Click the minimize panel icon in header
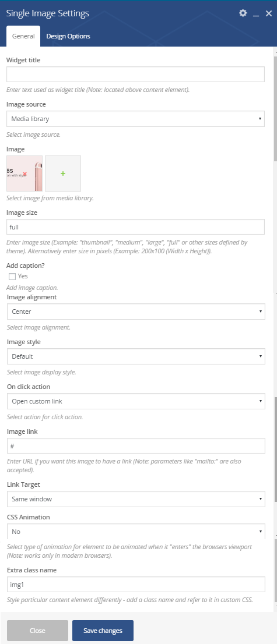The height and width of the screenshot is (644, 277). click(x=255, y=14)
